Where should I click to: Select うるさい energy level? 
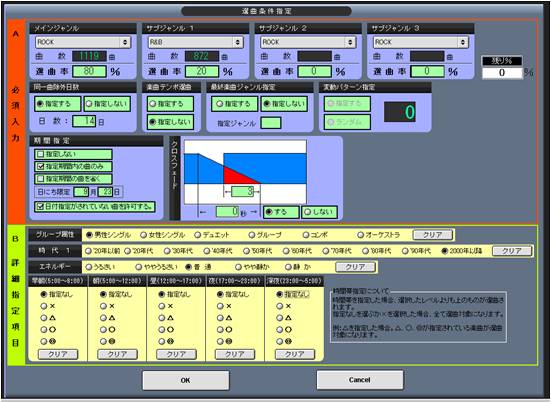101,267
